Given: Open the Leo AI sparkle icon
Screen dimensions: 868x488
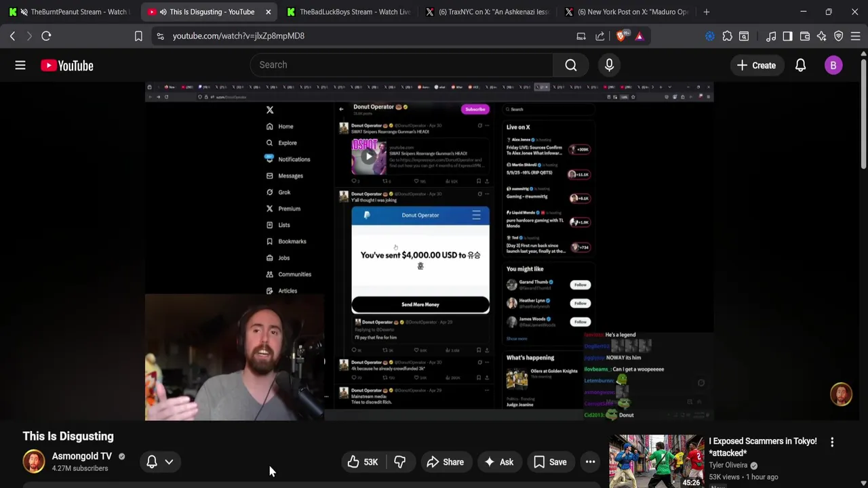Looking at the screenshot, I should coord(822,36).
